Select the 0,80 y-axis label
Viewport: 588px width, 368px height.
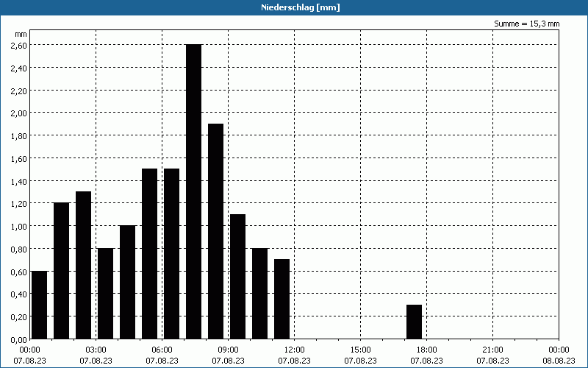pyautogui.click(x=19, y=249)
